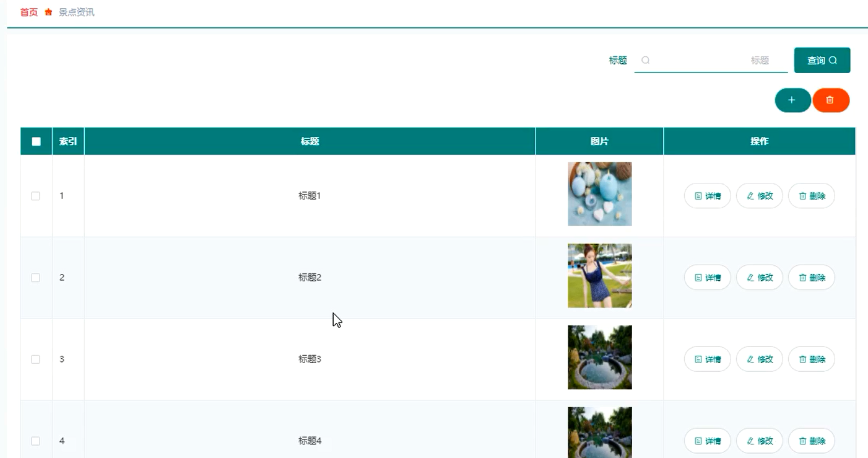Click the candles thumbnail in row 1

point(600,194)
